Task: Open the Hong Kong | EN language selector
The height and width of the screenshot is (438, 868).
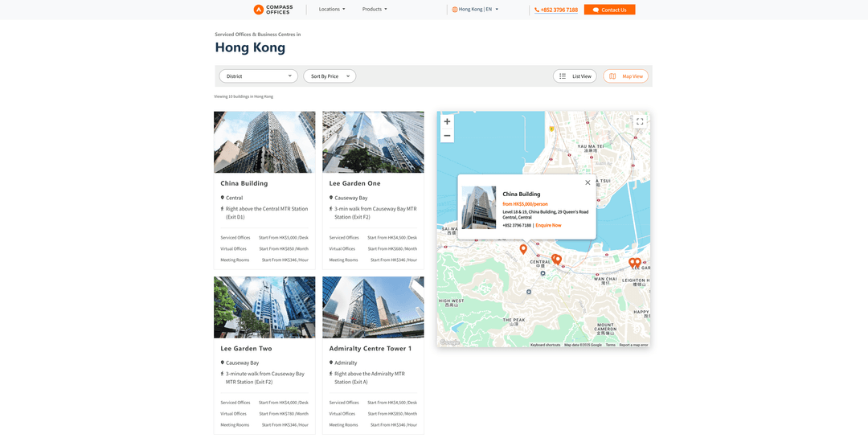Action: 475,10
